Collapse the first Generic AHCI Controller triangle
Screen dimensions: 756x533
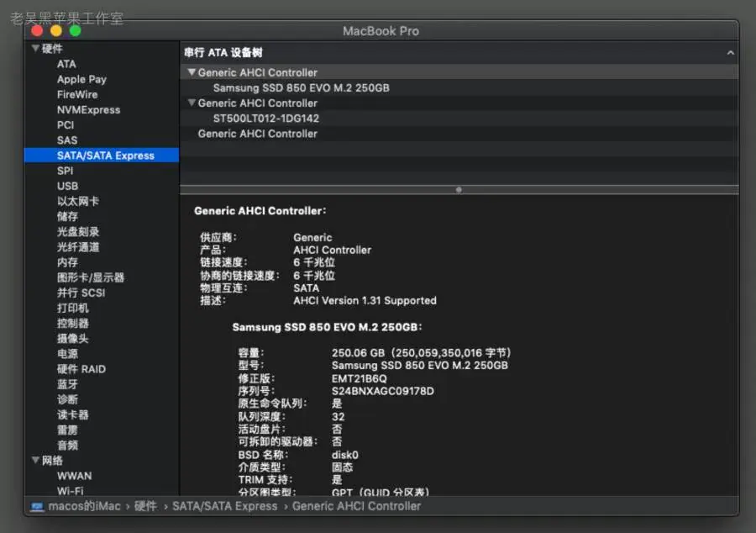point(192,72)
